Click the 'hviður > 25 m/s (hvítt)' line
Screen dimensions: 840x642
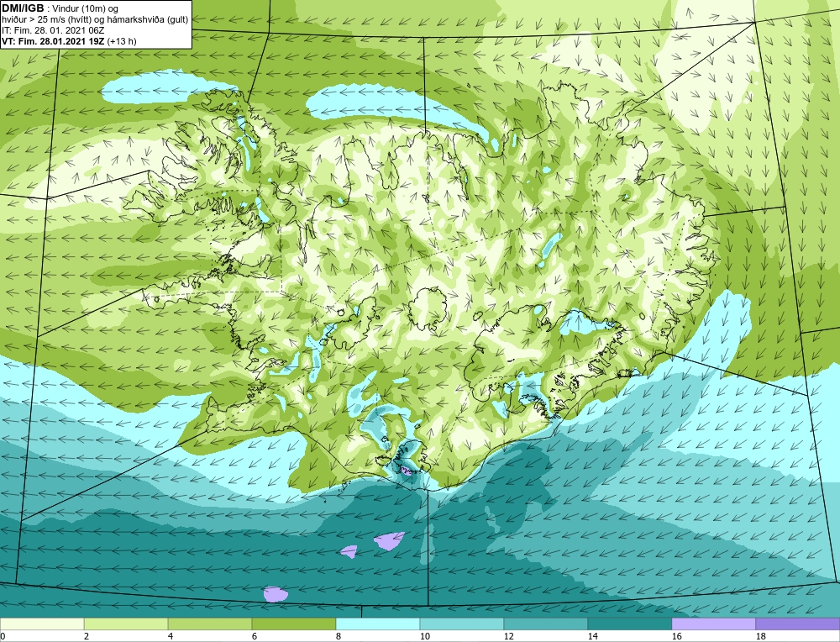coord(48,20)
